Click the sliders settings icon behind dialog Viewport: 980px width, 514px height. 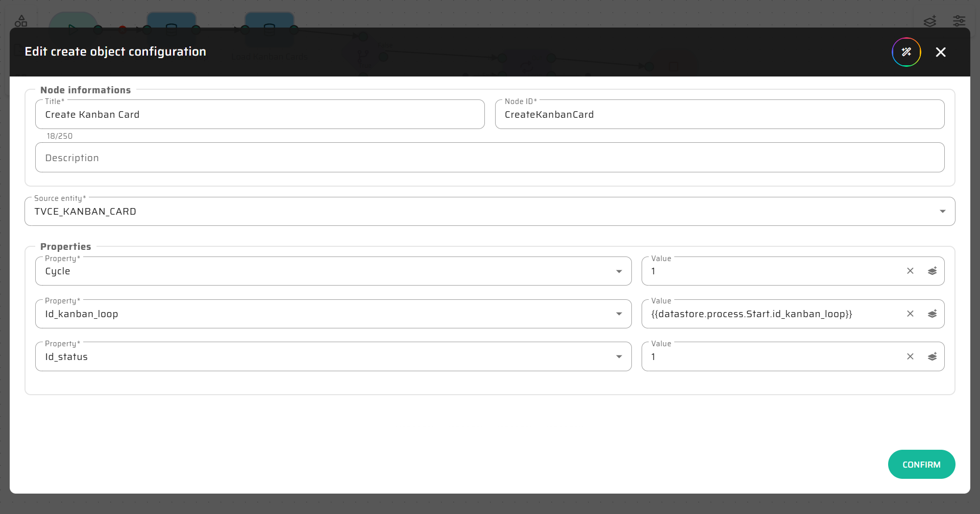coord(959,21)
